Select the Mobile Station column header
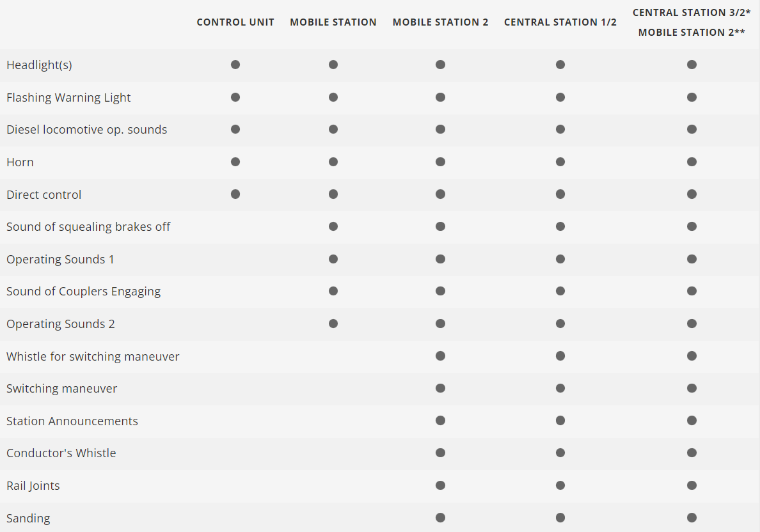760x532 pixels. click(333, 22)
